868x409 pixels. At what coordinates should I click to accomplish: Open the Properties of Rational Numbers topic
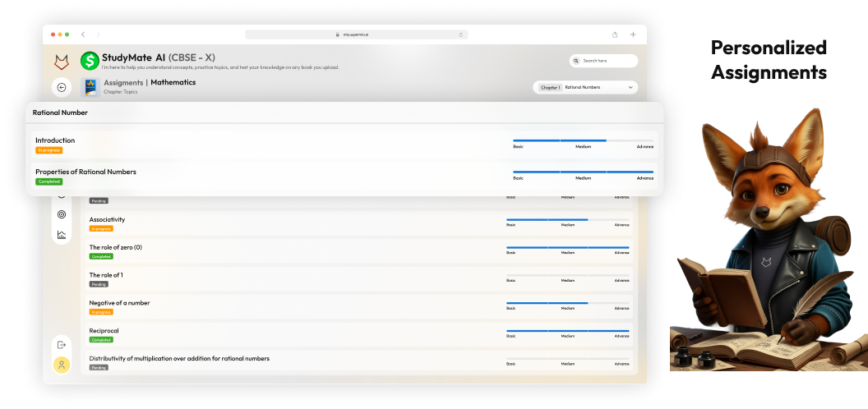85,172
